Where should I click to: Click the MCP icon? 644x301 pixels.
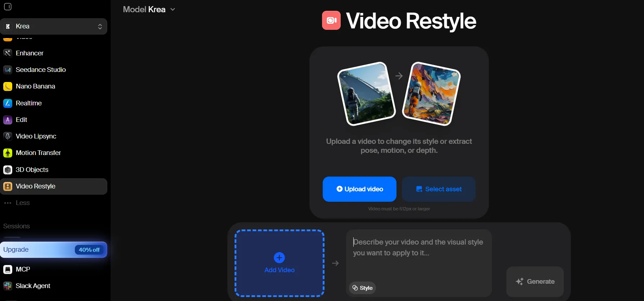(x=8, y=269)
